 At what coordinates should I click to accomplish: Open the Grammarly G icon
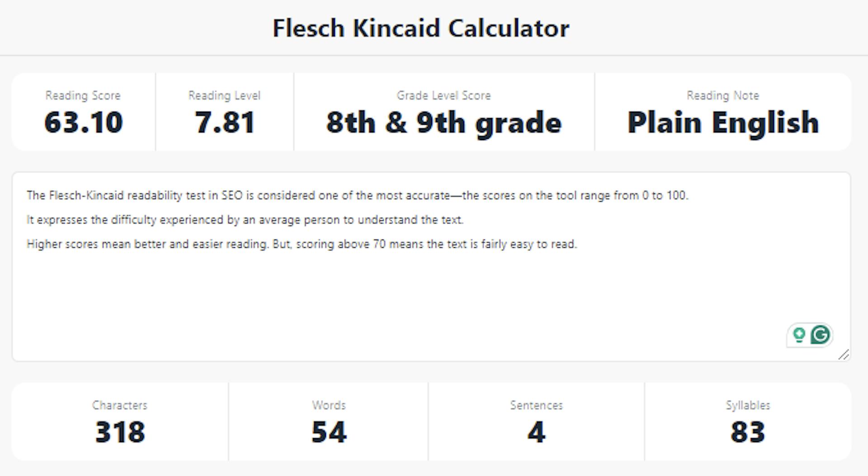pyautogui.click(x=821, y=335)
